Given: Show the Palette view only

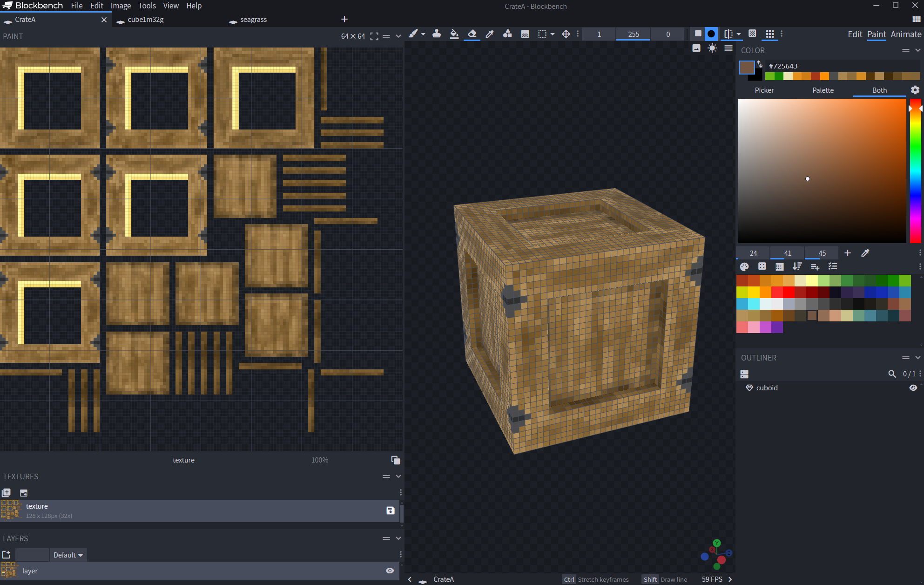Looking at the screenshot, I should [823, 90].
